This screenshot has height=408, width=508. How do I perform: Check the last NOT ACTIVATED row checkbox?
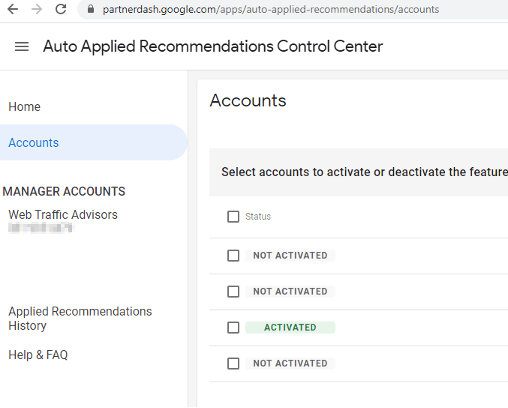pyautogui.click(x=233, y=363)
